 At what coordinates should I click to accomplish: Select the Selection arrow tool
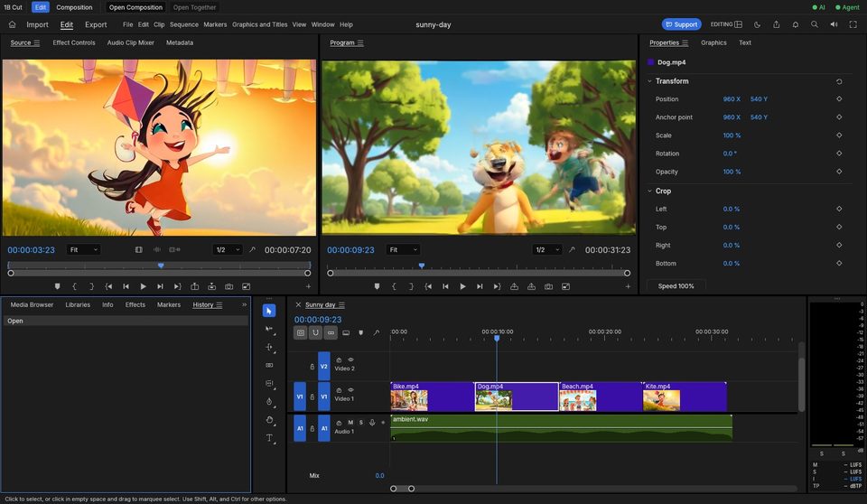click(269, 311)
